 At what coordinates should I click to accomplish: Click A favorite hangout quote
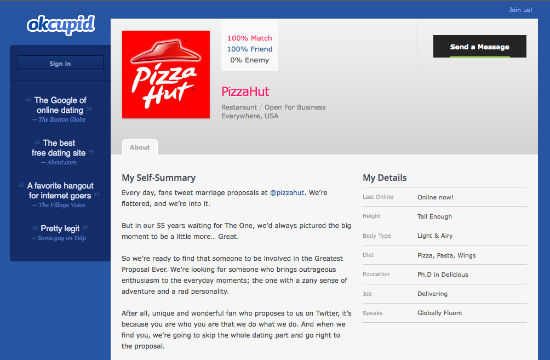(60, 191)
